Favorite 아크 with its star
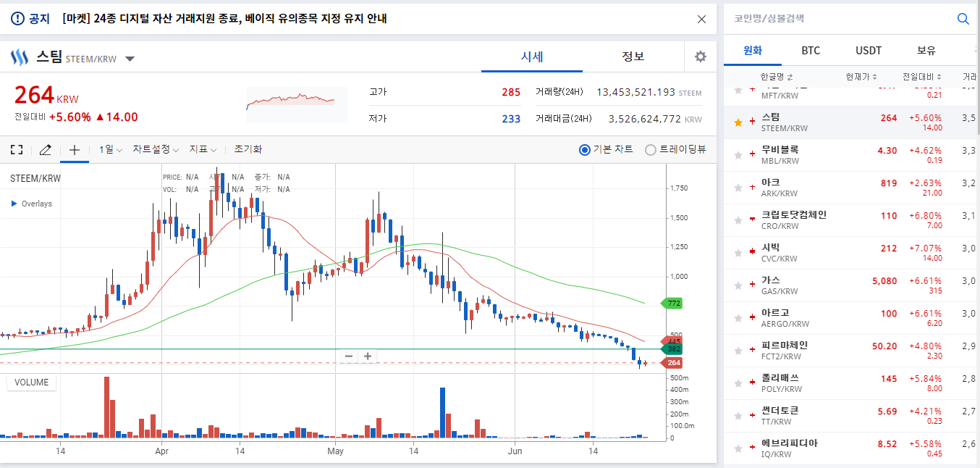980x468 pixels. pyautogui.click(x=738, y=188)
